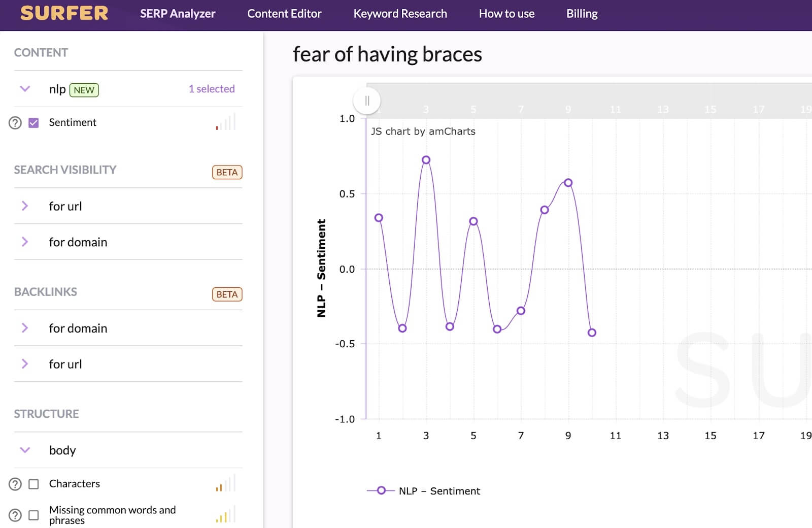Click help icon next to Sentiment
This screenshot has height=528, width=812.
pyautogui.click(x=15, y=123)
